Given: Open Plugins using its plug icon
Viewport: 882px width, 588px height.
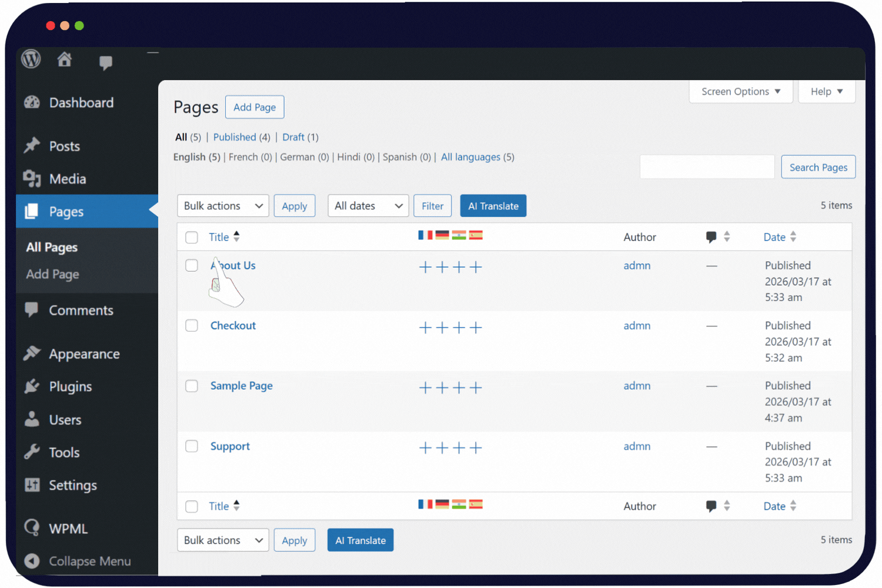Looking at the screenshot, I should click(x=32, y=386).
